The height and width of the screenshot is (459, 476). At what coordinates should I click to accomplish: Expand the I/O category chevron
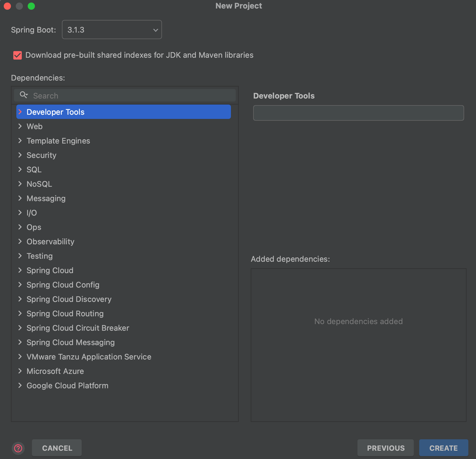click(20, 213)
